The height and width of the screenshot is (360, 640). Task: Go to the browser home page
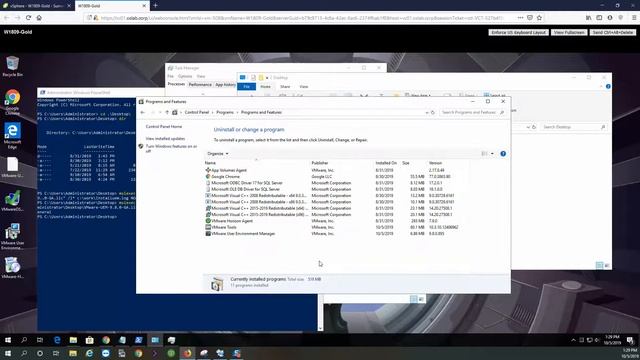coord(39,18)
